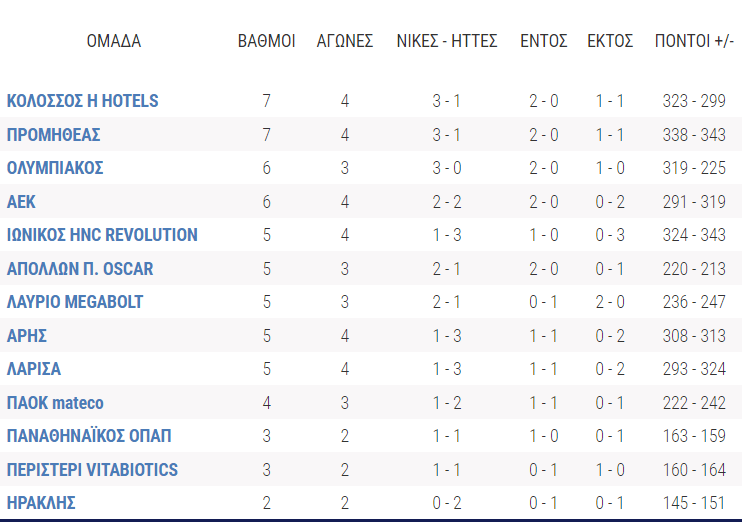Select the ΑΡΗΣ team name
Viewport: 742px width, 522px height.
point(27,336)
